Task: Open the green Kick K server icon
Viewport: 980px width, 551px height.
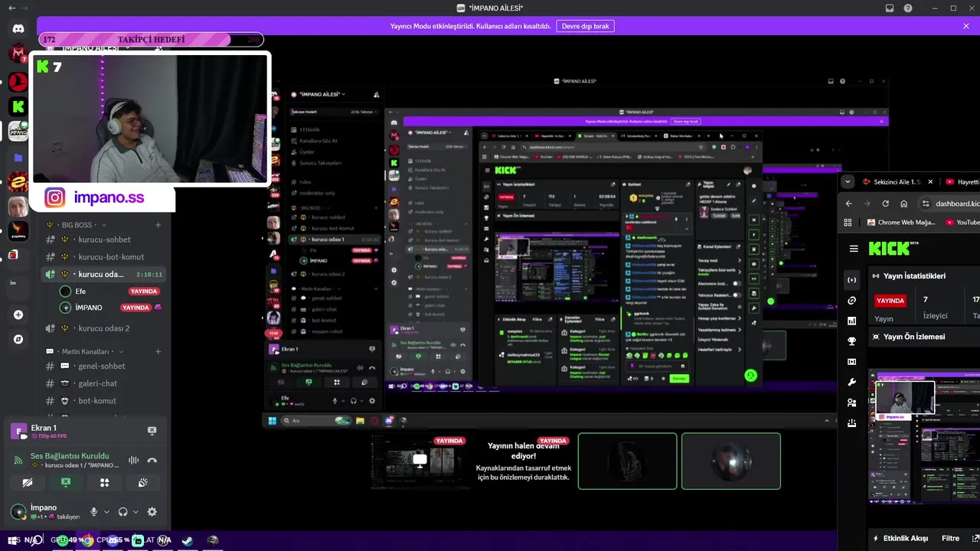Action: coord(18,106)
